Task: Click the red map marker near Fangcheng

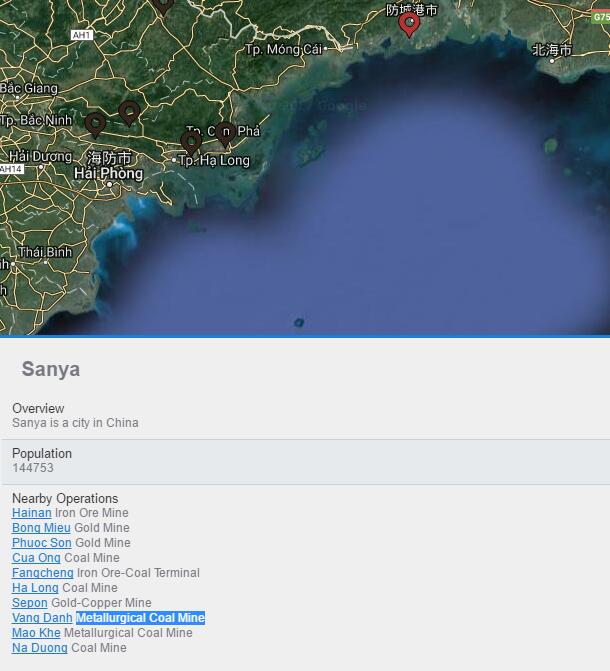Action: click(408, 22)
